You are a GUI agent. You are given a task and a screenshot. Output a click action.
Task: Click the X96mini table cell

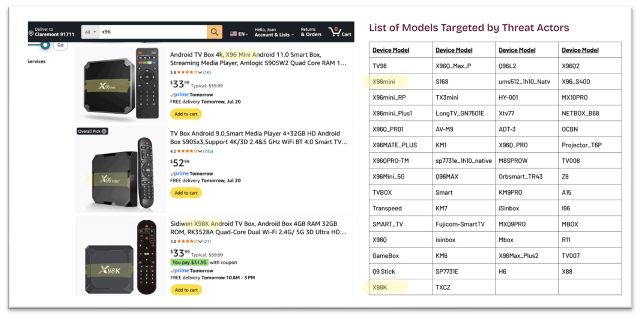point(400,81)
